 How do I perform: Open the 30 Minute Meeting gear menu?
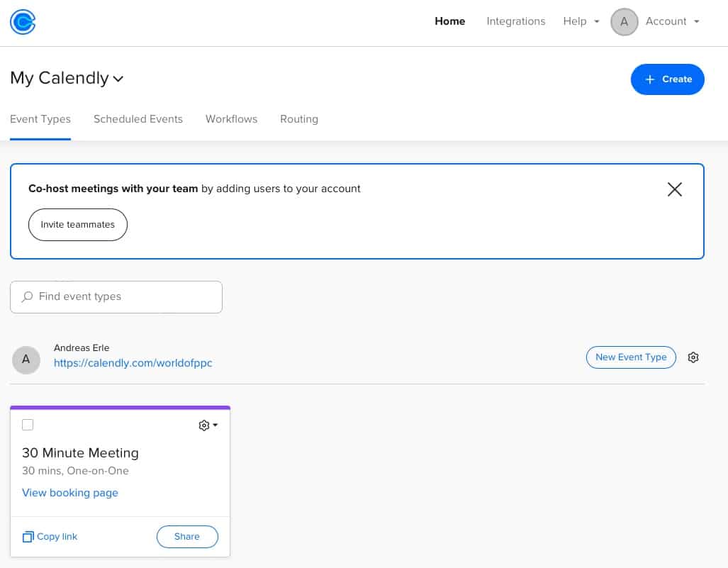[x=208, y=425]
